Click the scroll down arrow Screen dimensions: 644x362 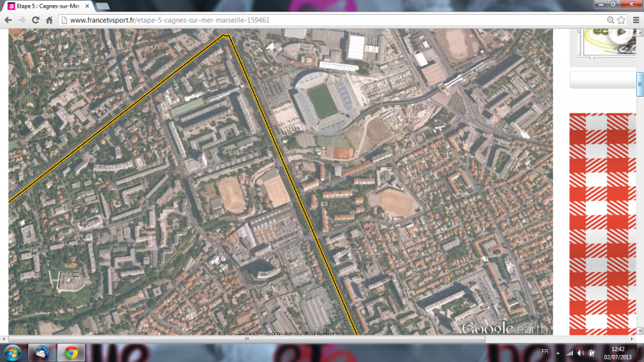click(x=639, y=331)
